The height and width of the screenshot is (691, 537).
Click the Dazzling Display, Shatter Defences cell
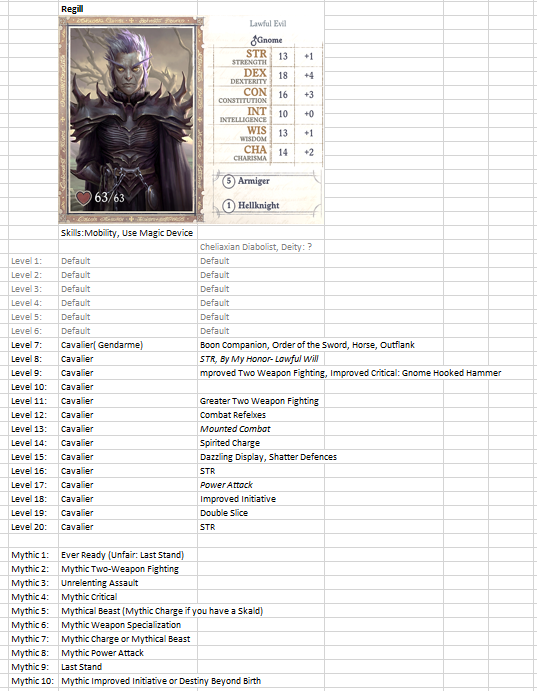[268, 457]
